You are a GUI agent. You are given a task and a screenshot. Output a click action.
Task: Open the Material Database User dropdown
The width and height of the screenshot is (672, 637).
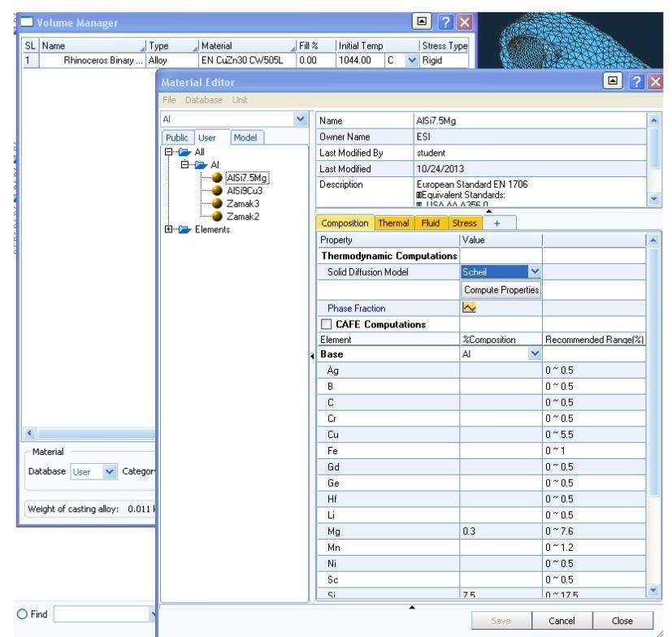click(x=110, y=471)
